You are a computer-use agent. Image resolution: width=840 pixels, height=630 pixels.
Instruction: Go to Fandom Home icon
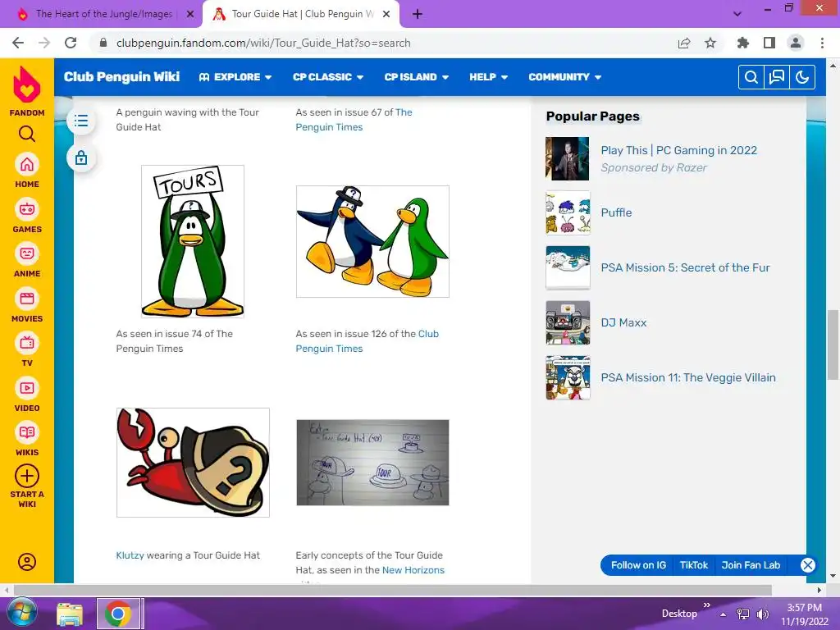[x=27, y=164]
